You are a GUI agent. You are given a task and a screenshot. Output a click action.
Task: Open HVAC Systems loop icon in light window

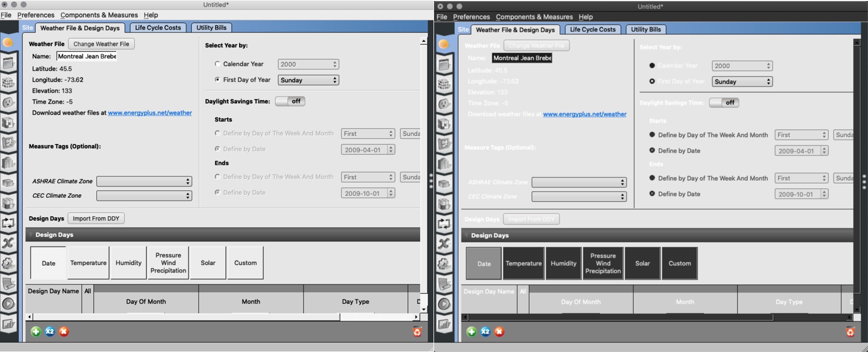tap(8, 223)
